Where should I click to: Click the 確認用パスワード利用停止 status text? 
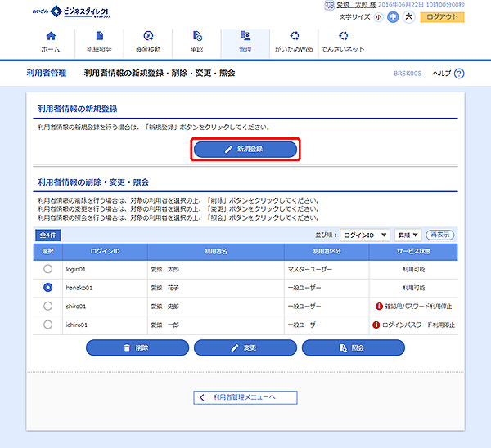click(418, 307)
